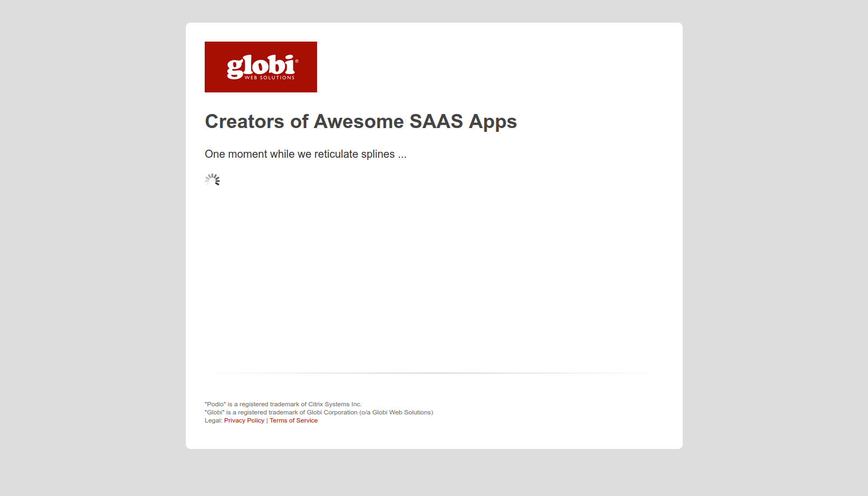The image size is (868, 496).
Task: Open the Terms of Service link
Action: 294,420
